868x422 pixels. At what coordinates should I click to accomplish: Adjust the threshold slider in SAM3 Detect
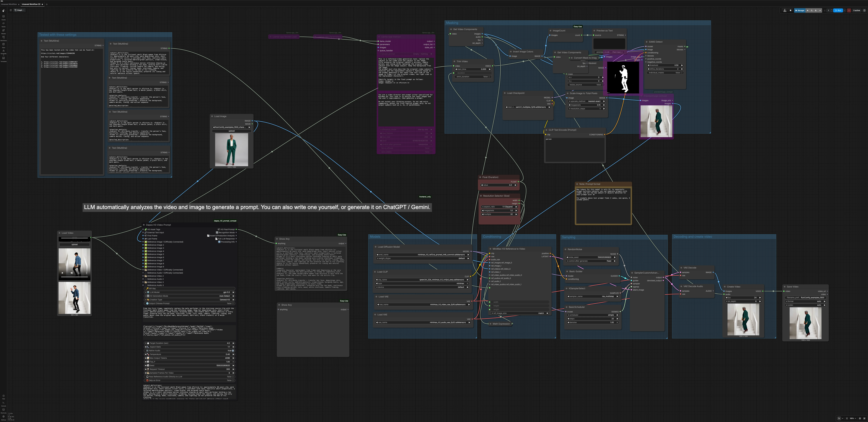point(665,65)
